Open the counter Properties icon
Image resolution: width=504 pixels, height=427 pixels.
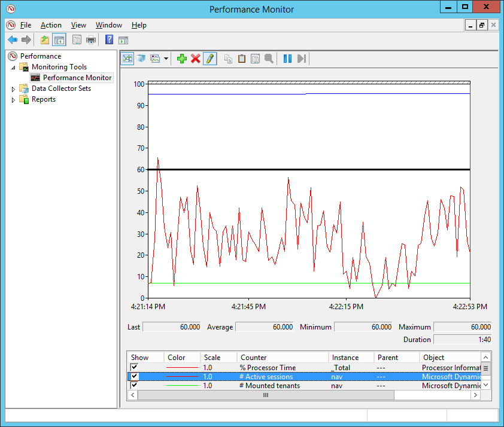pos(256,59)
